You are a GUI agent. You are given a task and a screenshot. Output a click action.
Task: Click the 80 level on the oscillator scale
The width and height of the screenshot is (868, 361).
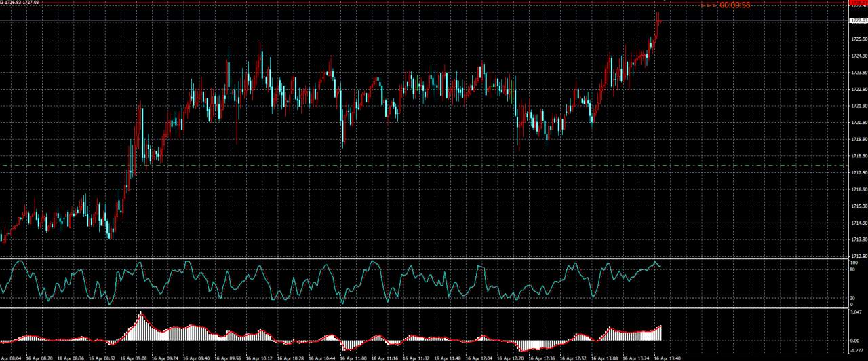(853, 269)
